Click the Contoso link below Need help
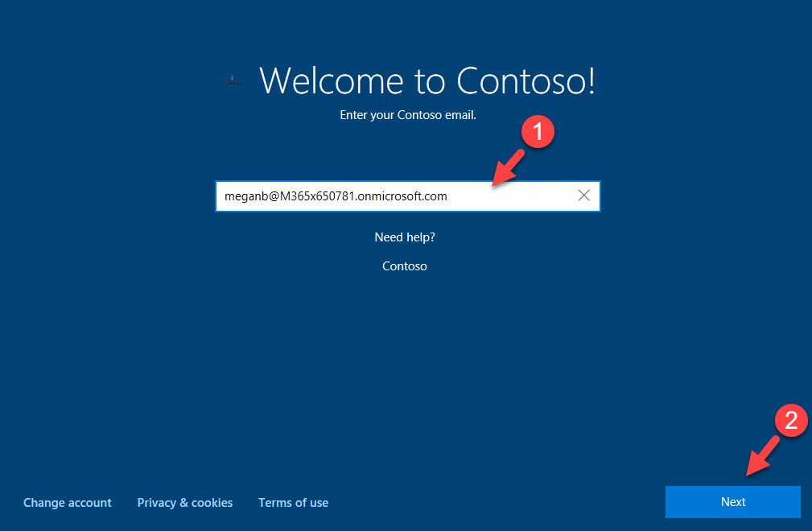 point(405,266)
